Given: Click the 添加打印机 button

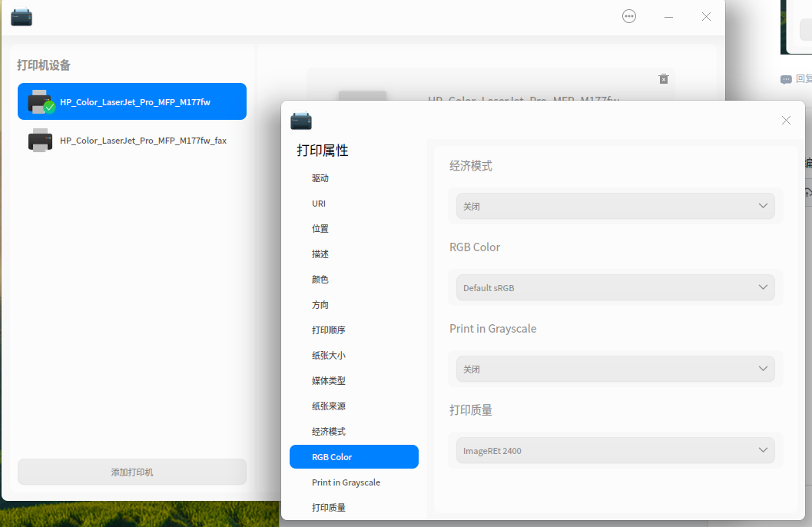Looking at the screenshot, I should pyautogui.click(x=132, y=472).
